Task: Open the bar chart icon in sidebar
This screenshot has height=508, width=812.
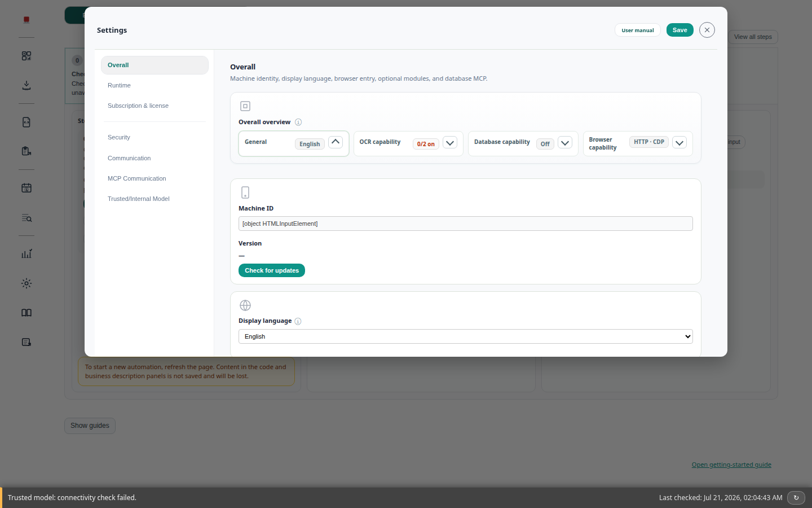Action: 27,254
